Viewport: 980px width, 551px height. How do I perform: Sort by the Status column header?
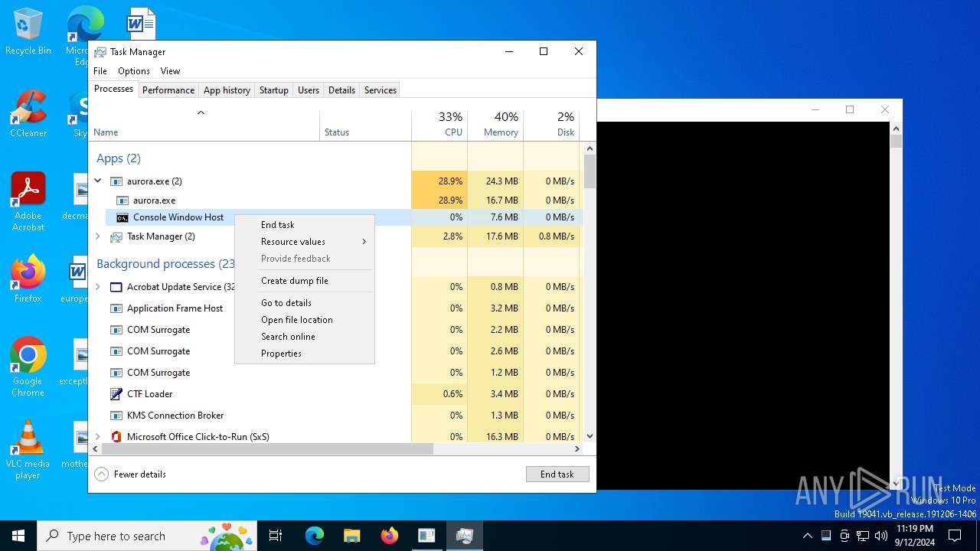366,126
